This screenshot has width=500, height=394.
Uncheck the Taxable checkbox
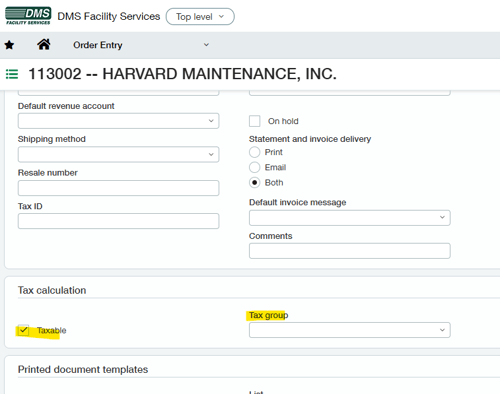(23, 330)
